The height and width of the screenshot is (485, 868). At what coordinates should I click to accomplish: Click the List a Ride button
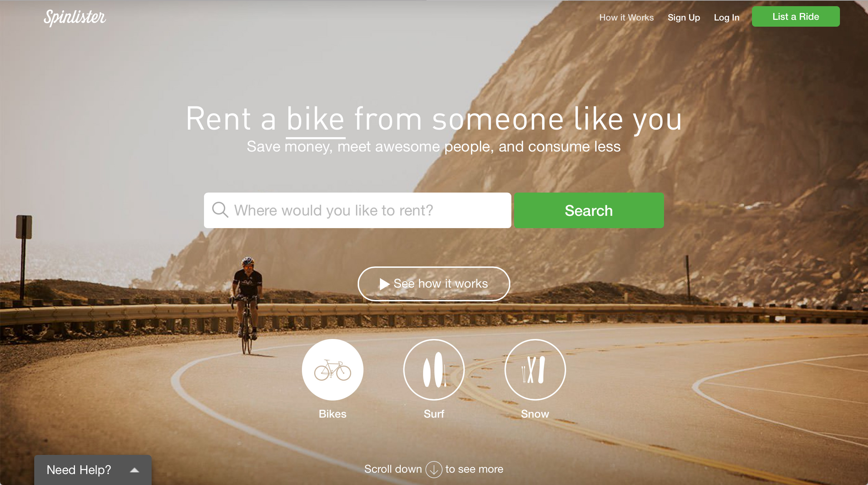(x=795, y=16)
